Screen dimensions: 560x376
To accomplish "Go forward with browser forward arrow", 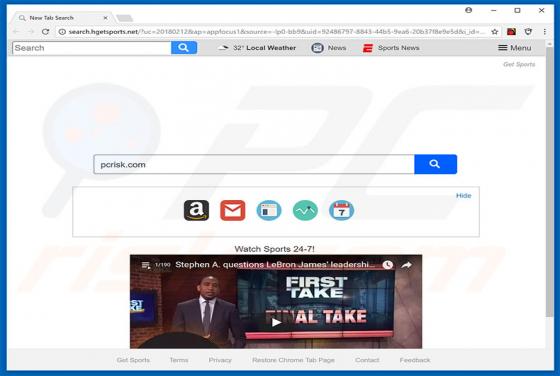I will [31, 32].
